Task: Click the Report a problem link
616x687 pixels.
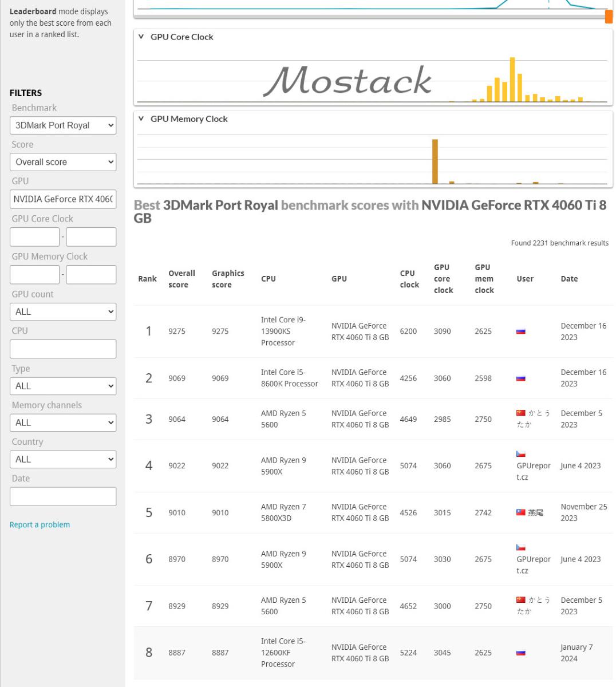Action: [x=40, y=524]
